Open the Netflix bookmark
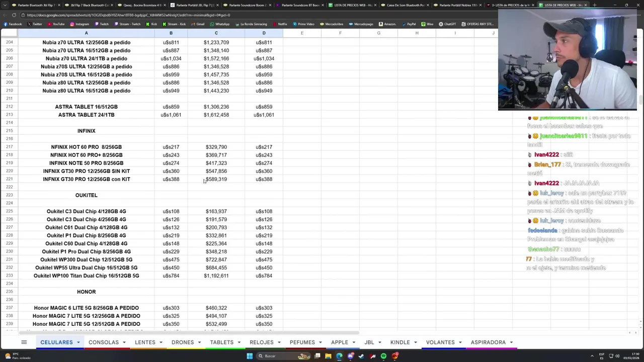644x362 pixels. click(279, 24)
